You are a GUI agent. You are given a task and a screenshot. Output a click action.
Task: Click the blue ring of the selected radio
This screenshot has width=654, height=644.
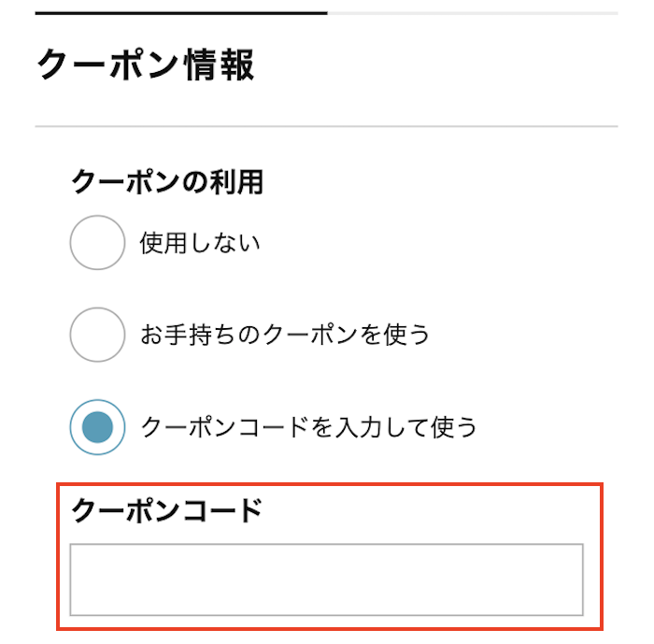[x=74, y=427]
